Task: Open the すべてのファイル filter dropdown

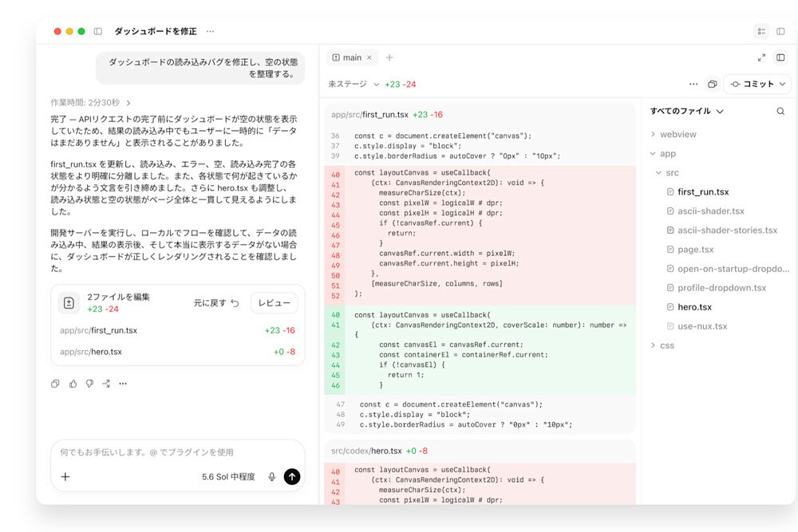Action: pos(686,112)
